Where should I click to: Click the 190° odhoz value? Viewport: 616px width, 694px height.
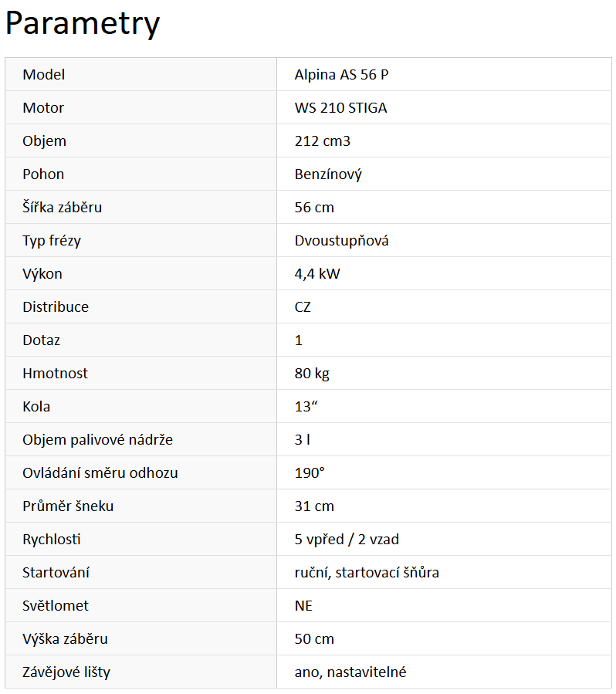click(x=310, y=473)
